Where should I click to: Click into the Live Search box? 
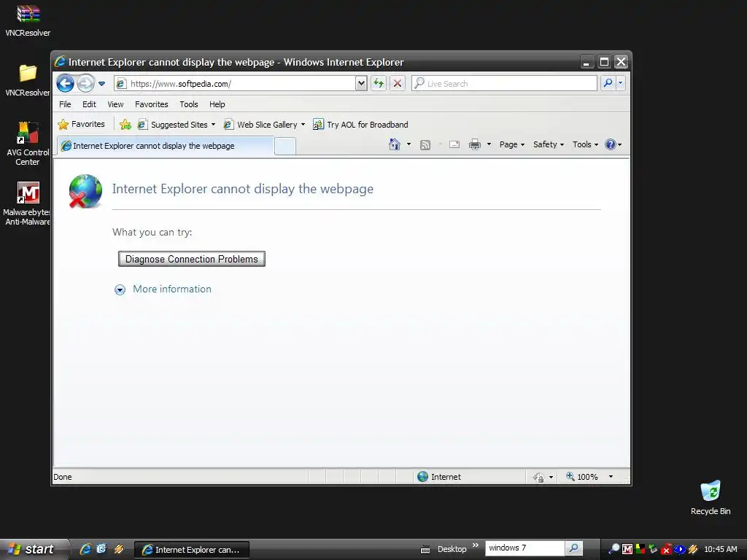(x=504, y=83)
